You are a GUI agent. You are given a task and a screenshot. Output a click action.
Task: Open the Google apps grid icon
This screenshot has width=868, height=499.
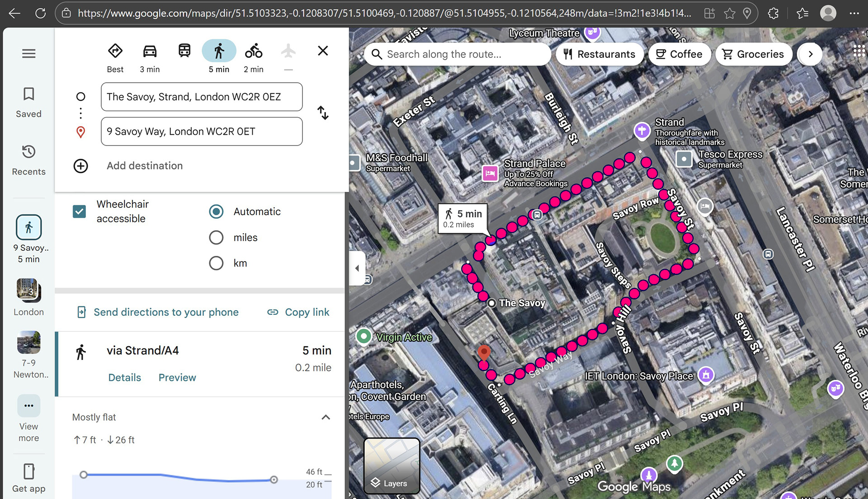point(859,51)
